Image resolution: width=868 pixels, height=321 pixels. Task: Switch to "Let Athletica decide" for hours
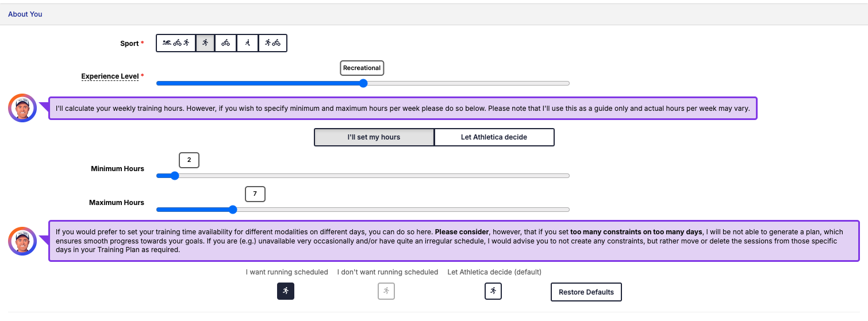coord(494,137)
